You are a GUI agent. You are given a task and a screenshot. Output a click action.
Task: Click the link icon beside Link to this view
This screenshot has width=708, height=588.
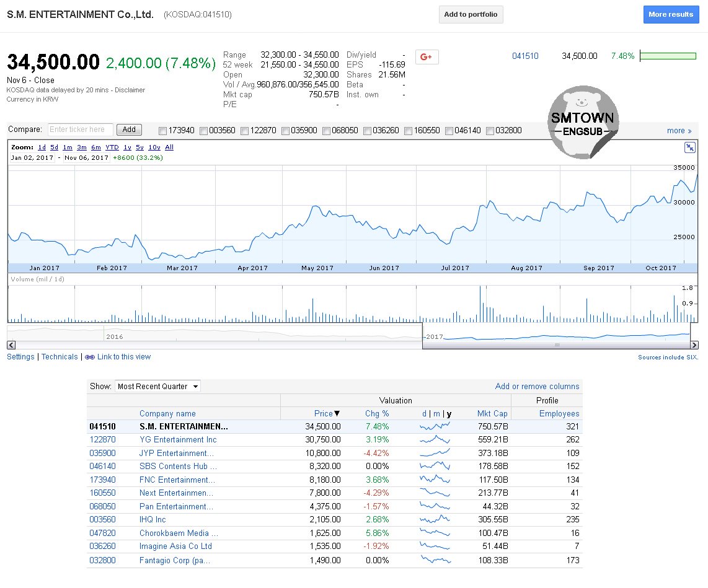click(x=89, y=357)
